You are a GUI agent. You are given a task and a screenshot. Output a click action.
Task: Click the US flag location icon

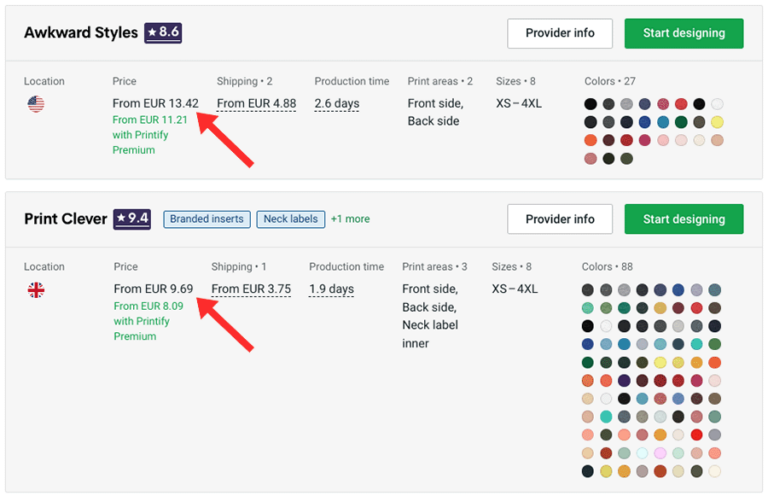click(x=36, y=104)
